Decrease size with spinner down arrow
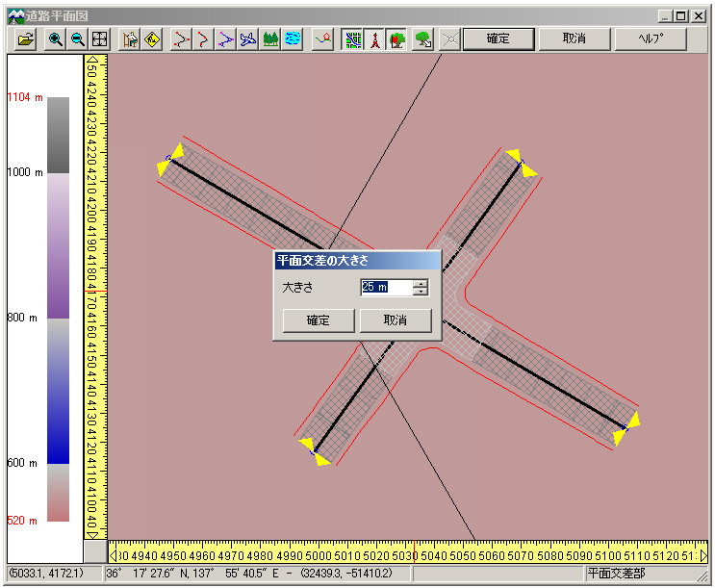Viewport: 715px width, 588px height. [x=421, y=292]
